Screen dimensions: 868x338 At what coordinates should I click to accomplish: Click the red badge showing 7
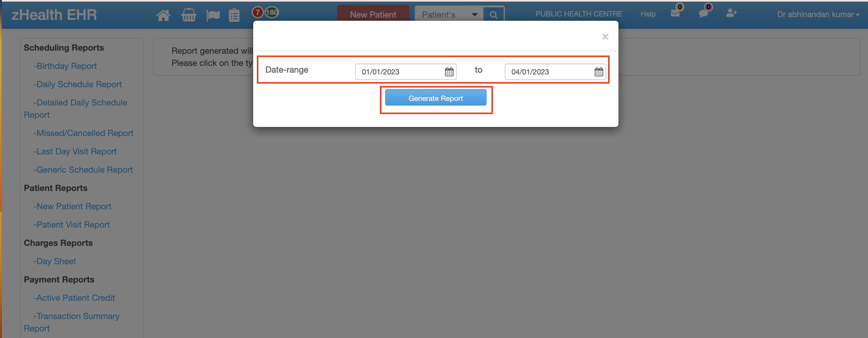(x=257, y=13)
